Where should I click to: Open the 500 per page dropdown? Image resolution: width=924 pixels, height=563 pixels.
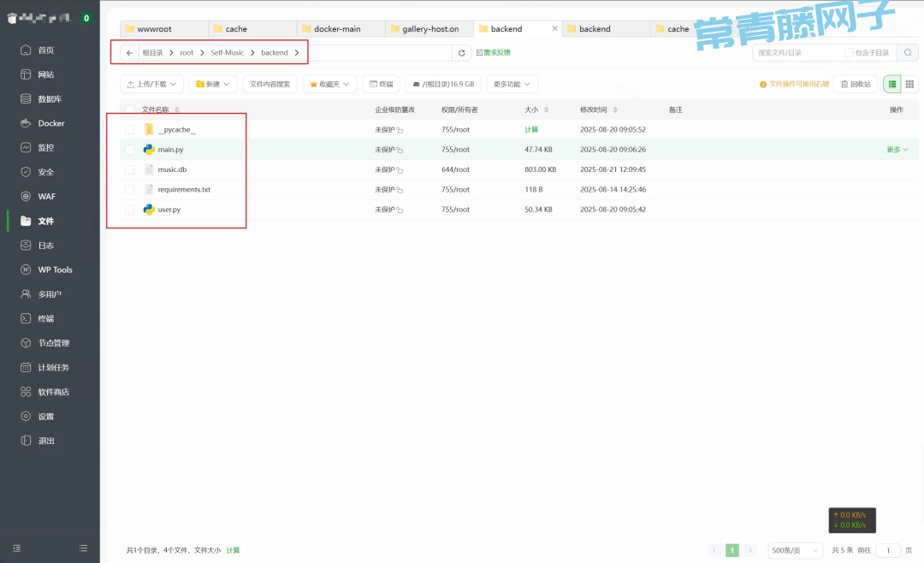795,550
